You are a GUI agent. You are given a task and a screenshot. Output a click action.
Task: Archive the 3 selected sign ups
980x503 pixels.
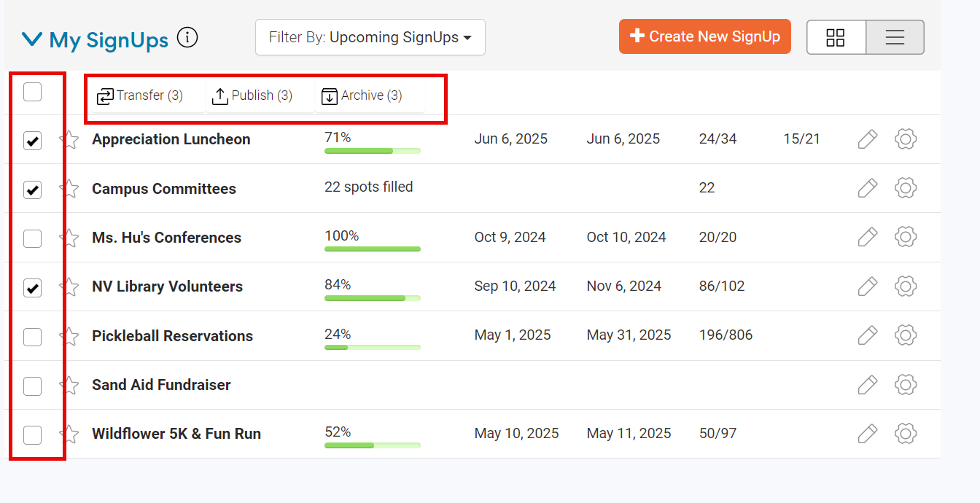point(362,95)
